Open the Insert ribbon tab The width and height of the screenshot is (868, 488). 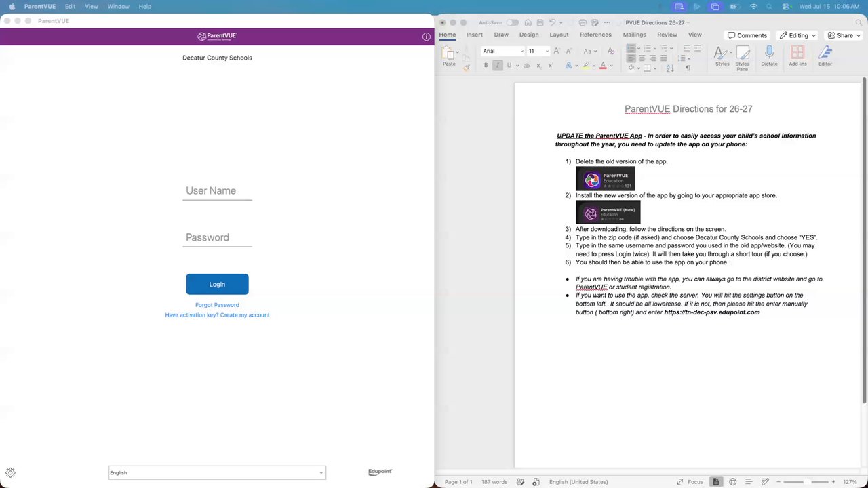475,35
